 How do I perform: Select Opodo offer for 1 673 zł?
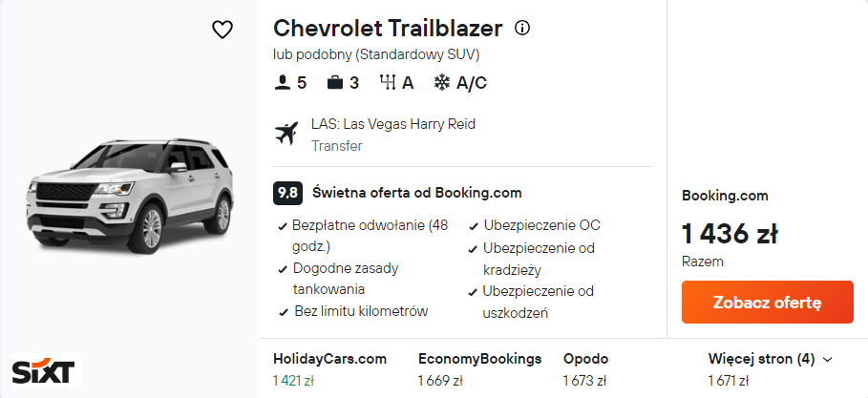pos(584,369)
